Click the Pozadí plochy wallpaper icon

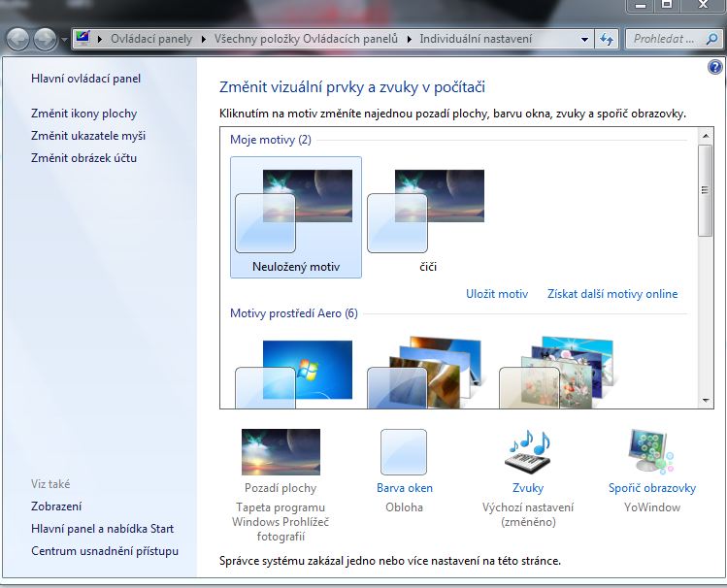(281, 453)
